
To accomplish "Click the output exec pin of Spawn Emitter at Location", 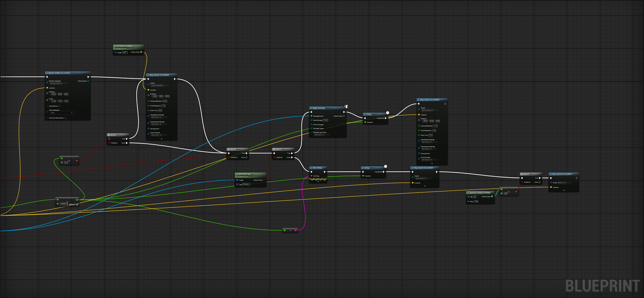I will [88, 77].
